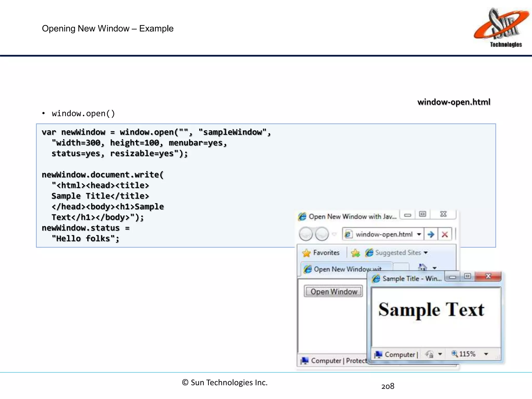Screen dimensions: 532x399
Task: Click the forward navigation button in browser
Action: click(x=322, y=234)
